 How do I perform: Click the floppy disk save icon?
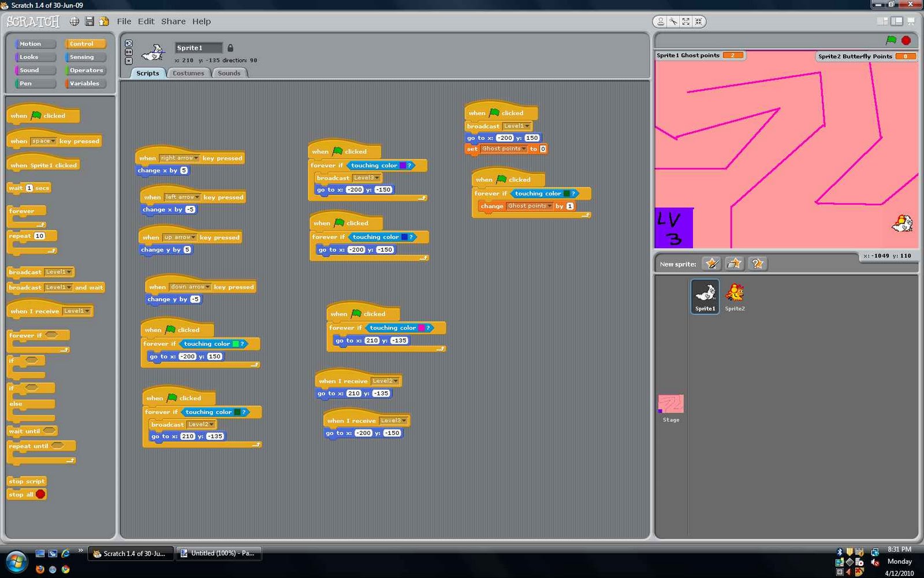90,21
